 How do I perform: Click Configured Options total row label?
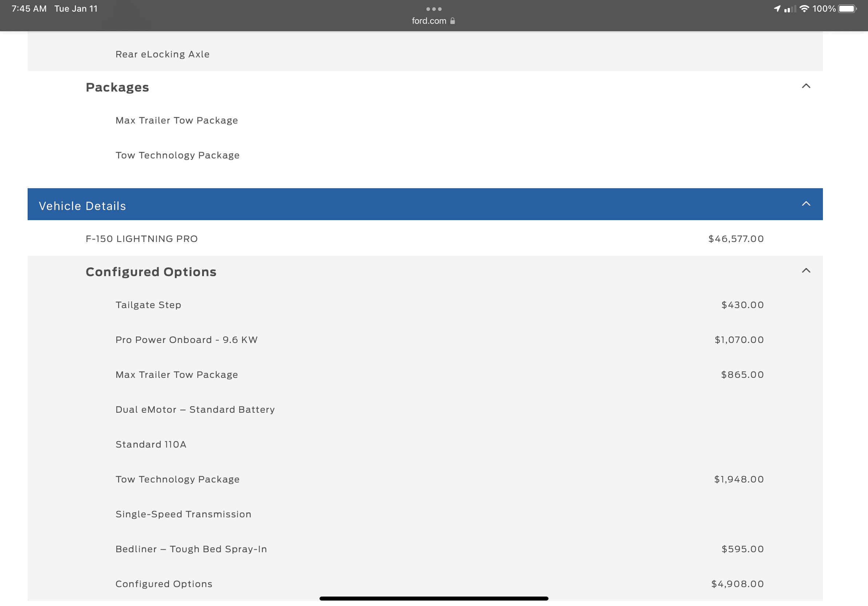point(164,584)
